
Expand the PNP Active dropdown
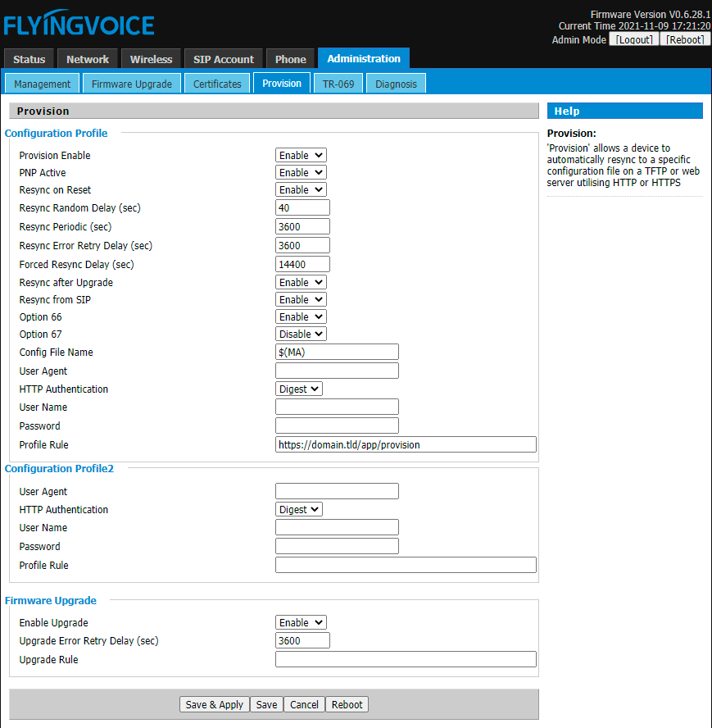[x=300, y=172]
